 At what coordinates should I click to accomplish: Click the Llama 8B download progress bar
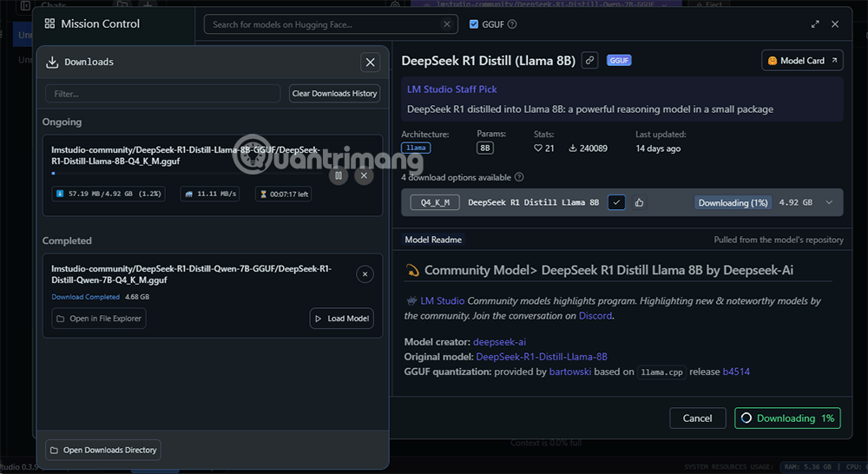[x=188, y=174]
